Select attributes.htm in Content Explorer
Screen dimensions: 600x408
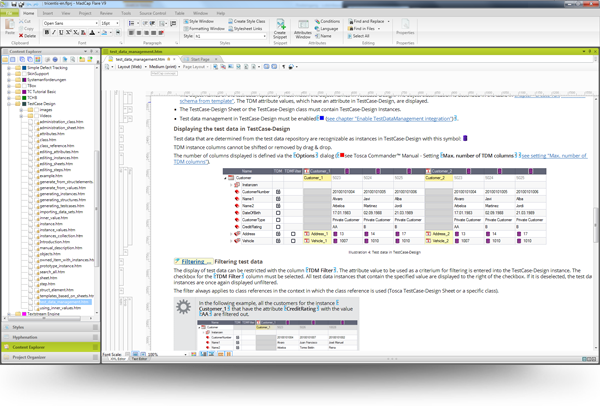(x=52, y=134)
